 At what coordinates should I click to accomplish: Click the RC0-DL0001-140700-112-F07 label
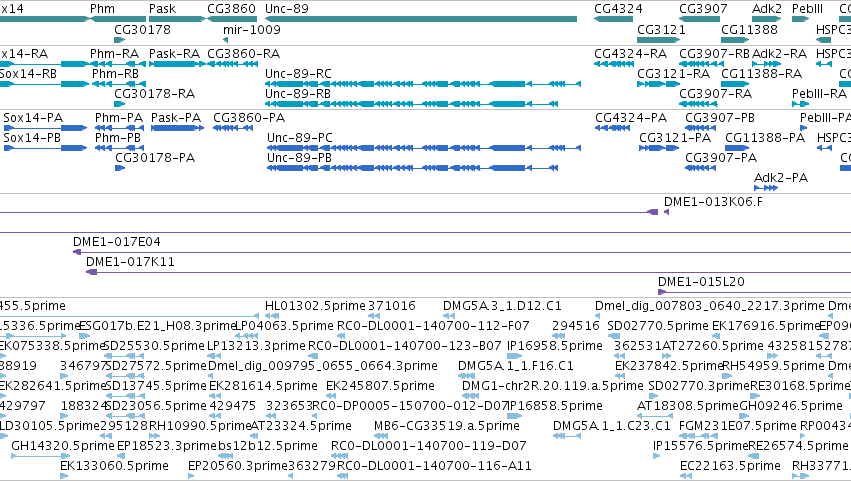click(x=433, y=326)
